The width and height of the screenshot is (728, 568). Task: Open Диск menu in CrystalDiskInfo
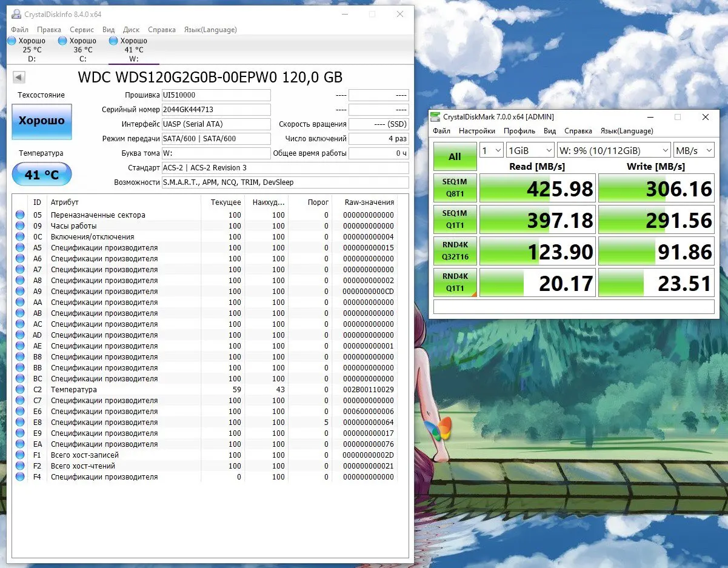pyautogui.click(x=132, y=30)
